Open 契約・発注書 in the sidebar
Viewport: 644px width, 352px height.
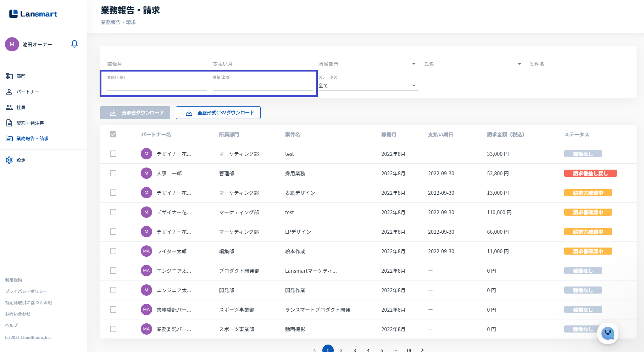30,123
